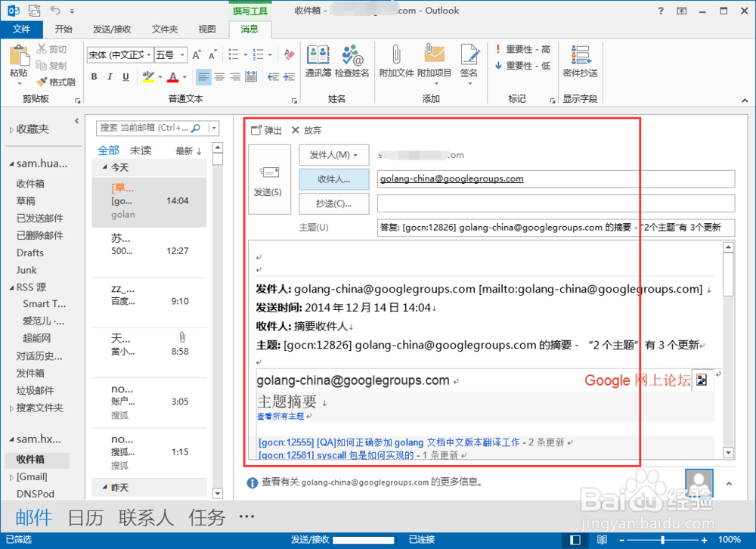
Task: Click the Send/Receive quick access icon
Action: (34, 10)
